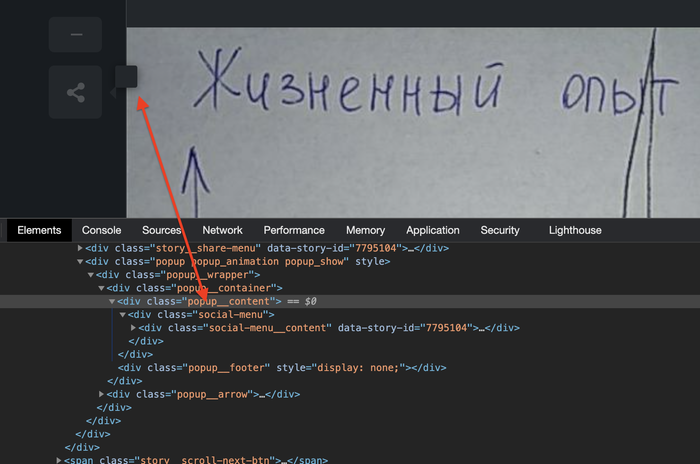
Task: Switch to the Sources tab
Action: pos(161,230)
